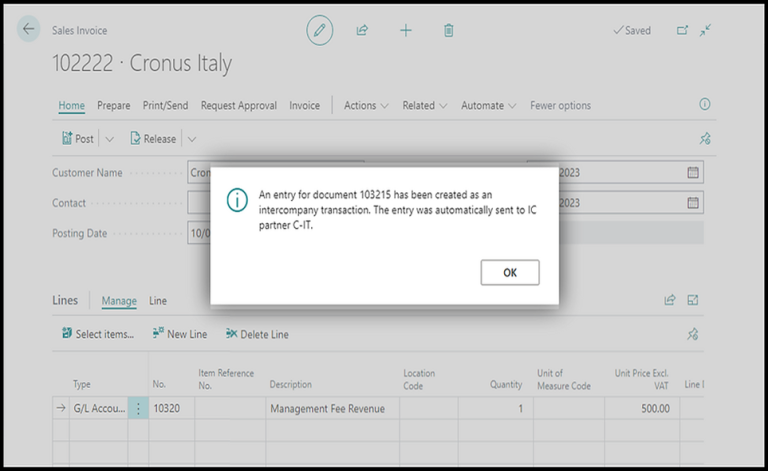Open the Actions dropdown menu

tap(366, 105)
